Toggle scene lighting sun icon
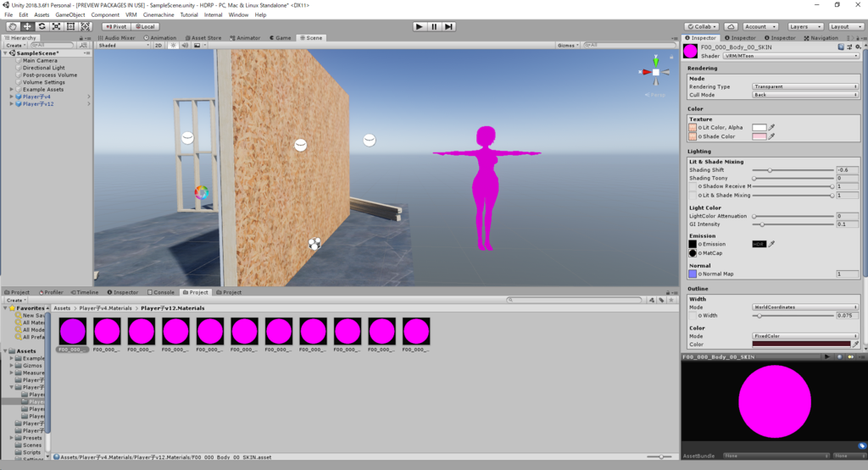 pos(173,46)
